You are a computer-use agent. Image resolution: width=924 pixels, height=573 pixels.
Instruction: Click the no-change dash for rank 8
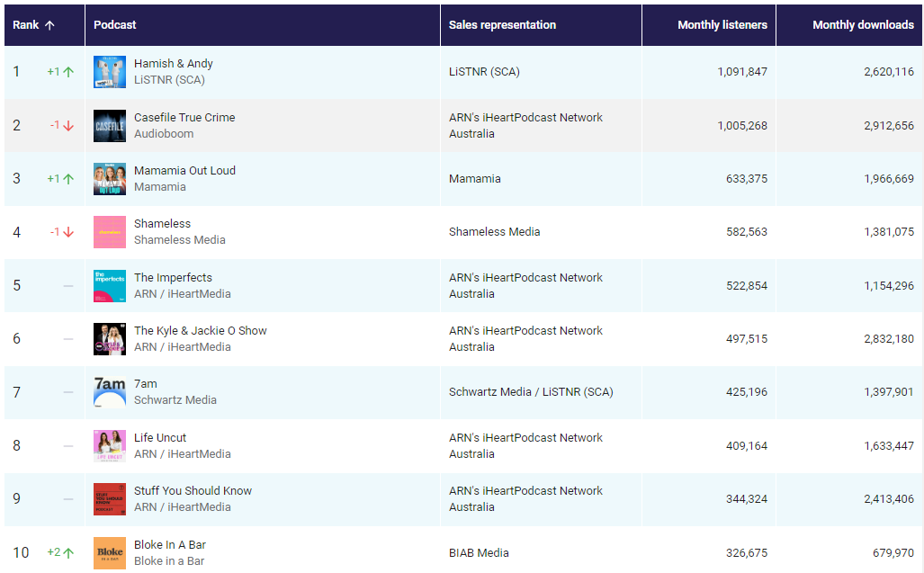tap(68, 446)
